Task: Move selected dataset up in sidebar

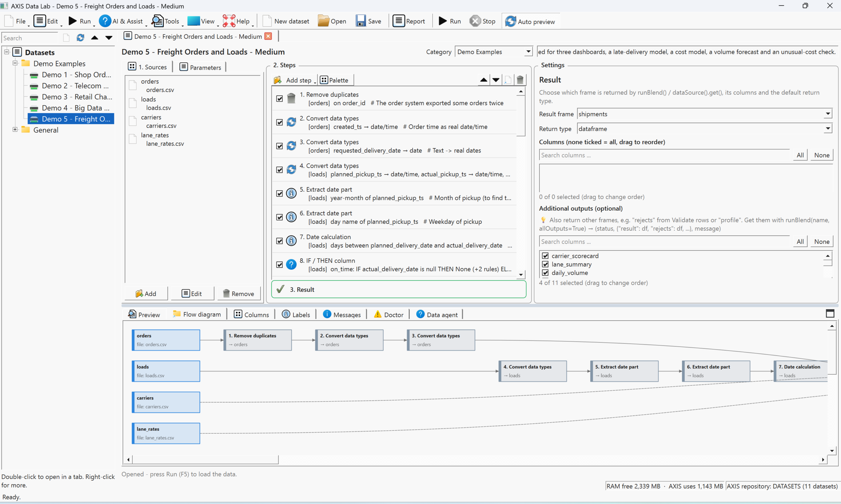Action: click(95, 38)
